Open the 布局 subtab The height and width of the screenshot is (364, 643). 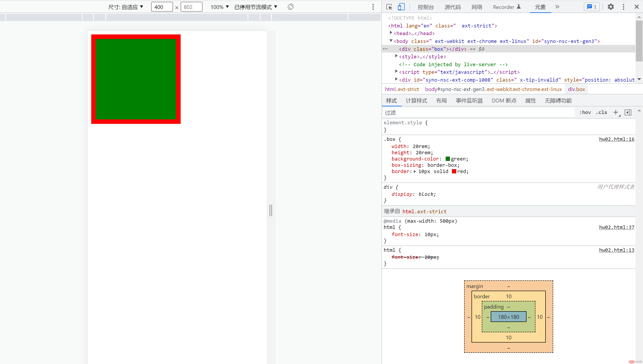[x=441, y=101]
